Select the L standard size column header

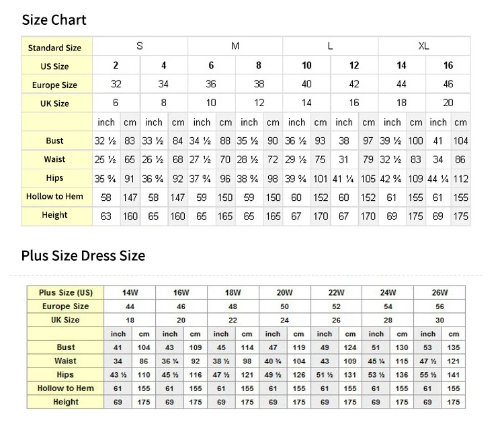[330, 46]
